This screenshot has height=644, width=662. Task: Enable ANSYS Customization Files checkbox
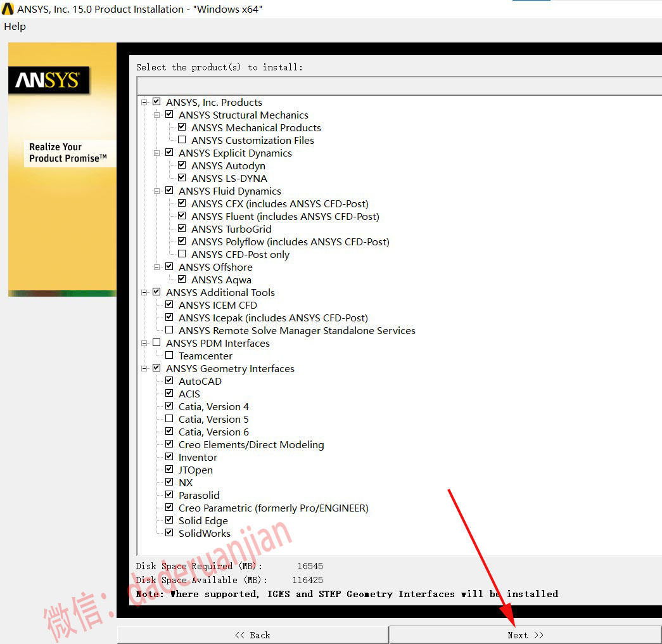coord(182,140)
